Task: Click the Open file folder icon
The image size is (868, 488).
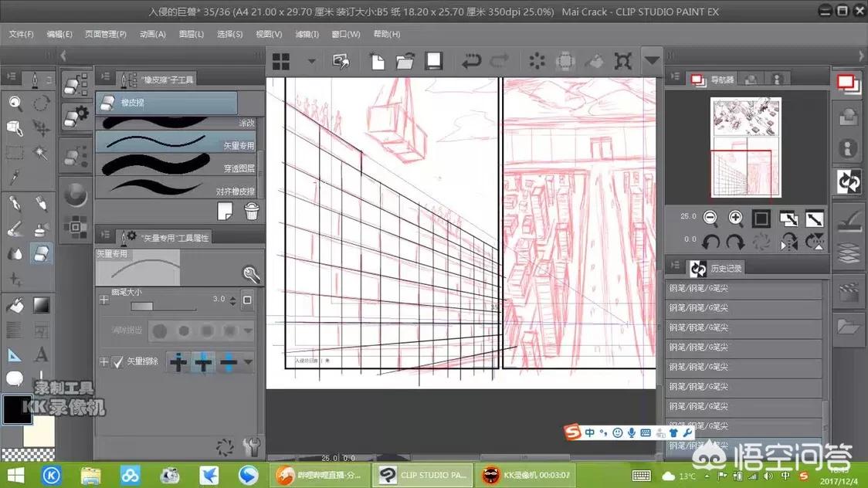Action: tap(405, 61)
